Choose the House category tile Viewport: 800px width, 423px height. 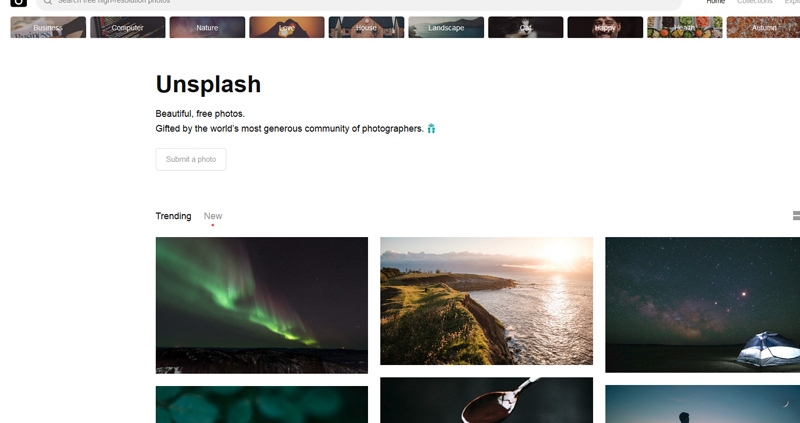pyautogui.click(x=366, y=28)
